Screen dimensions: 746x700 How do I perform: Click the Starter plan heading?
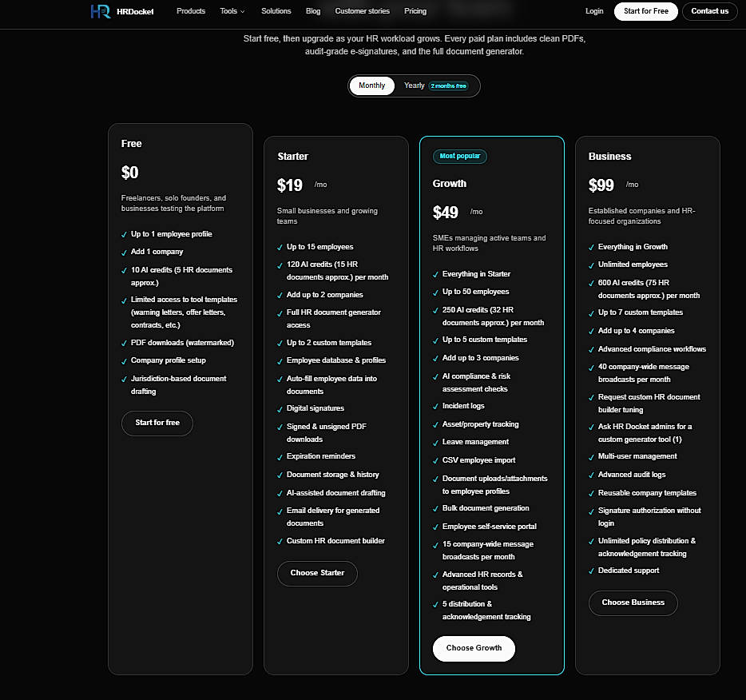[292, 157]
